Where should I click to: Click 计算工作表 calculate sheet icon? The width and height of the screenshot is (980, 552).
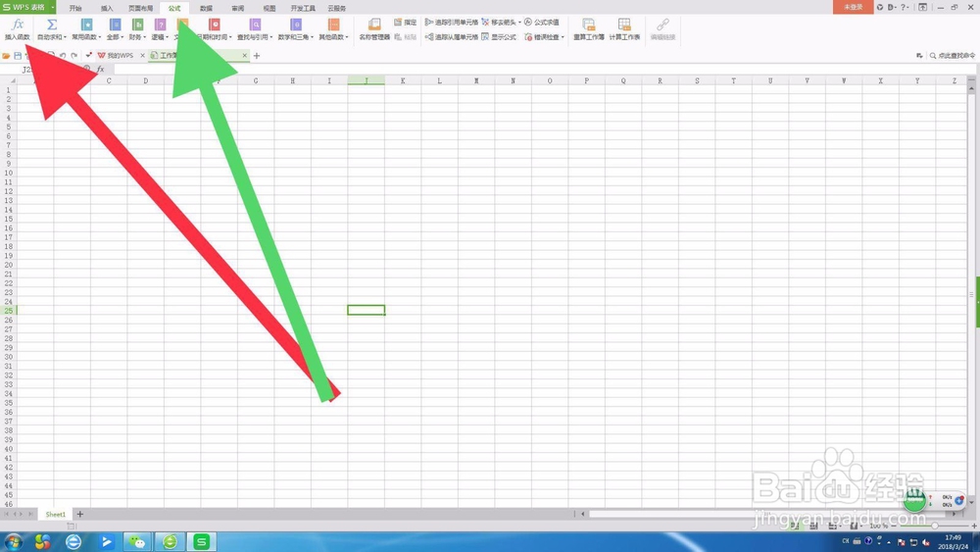click(624, 25)
